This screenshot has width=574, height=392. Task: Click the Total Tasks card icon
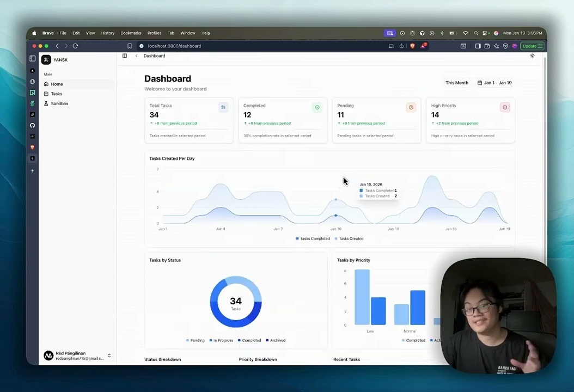tap(223, 107)
